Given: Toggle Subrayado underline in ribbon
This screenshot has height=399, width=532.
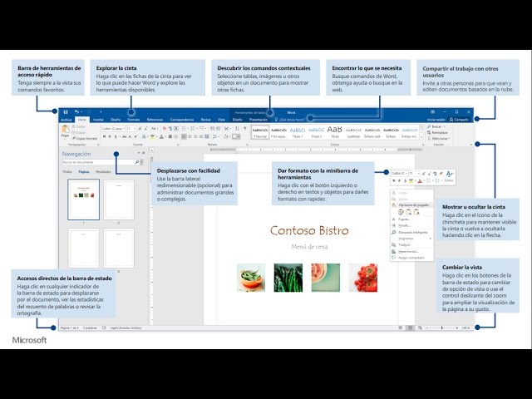Looking at the screenshot, I should click(x=116, y=136).
